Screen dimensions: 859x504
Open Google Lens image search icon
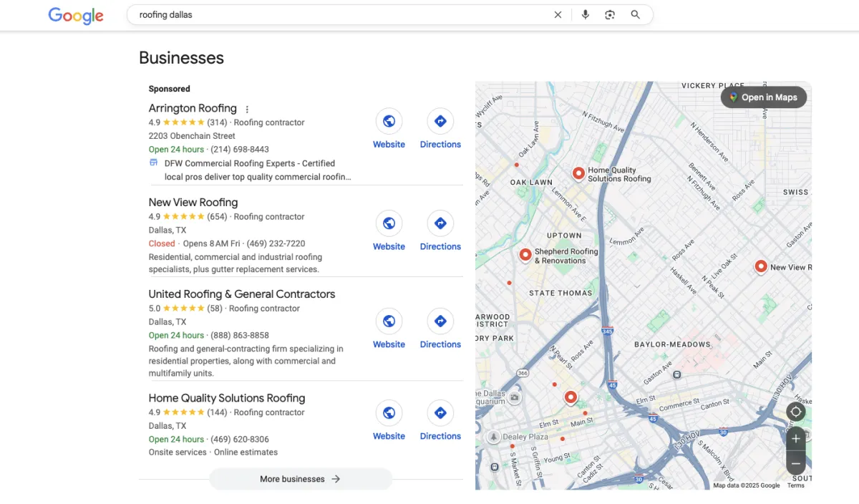(610, 14)
